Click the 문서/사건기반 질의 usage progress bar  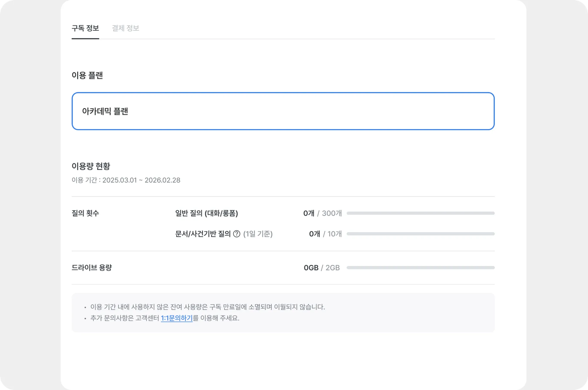point(421,234)
